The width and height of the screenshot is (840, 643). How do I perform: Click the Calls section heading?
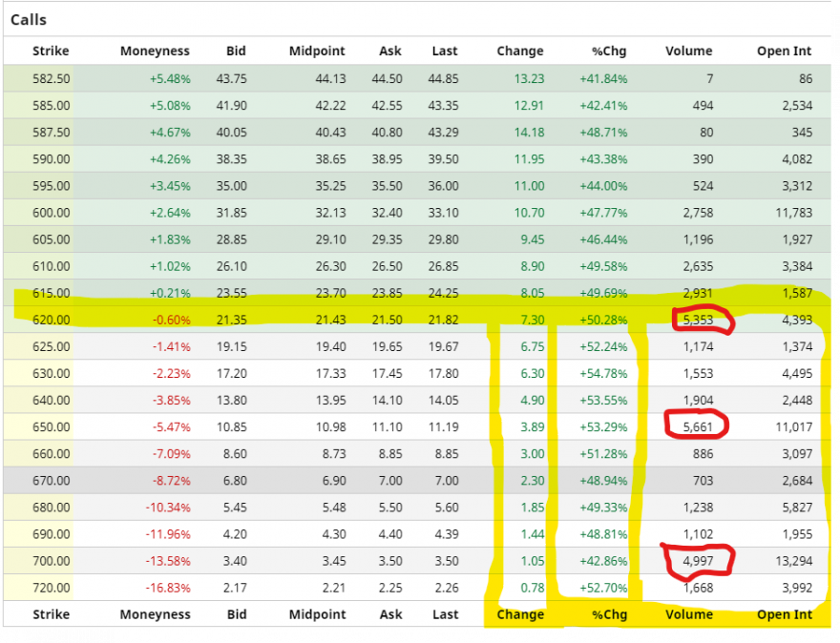29,20
